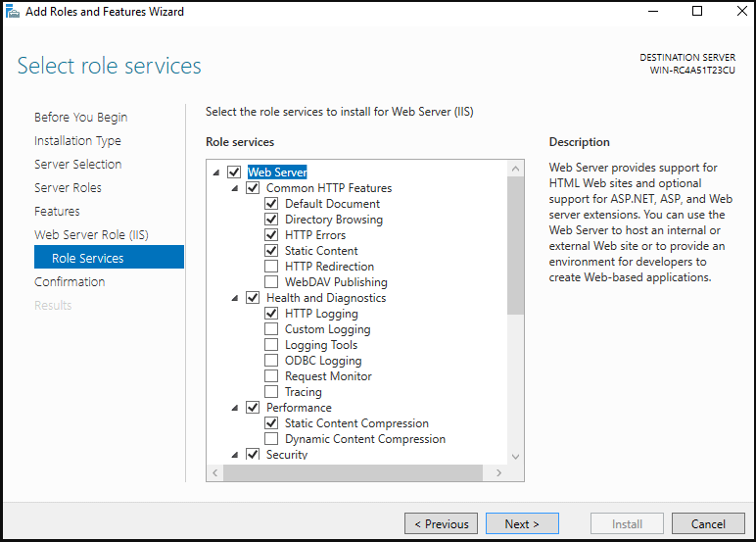Open the Confirmation step
Screen dimensions: 756x542
click(70, 282)
